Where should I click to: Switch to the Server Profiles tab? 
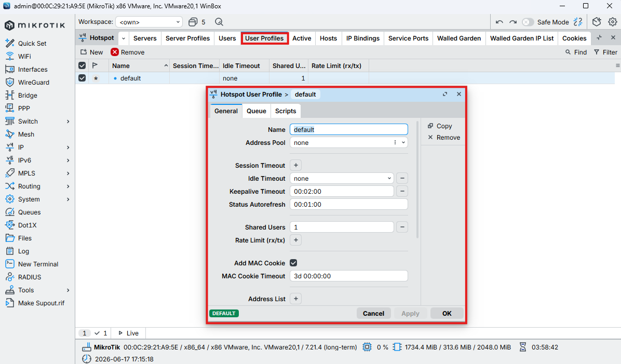click(188, 38)
